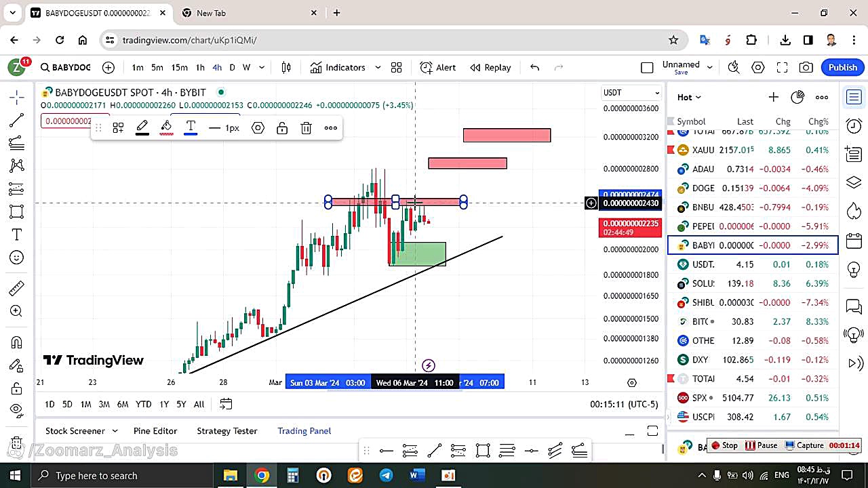
Task: Select the rectangle shapes tool
Action: pyautogui.click(x=17, y=211)
